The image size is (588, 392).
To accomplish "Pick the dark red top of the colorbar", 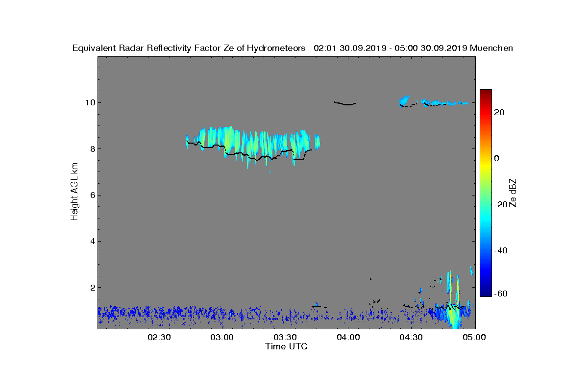I will [486, 92].
